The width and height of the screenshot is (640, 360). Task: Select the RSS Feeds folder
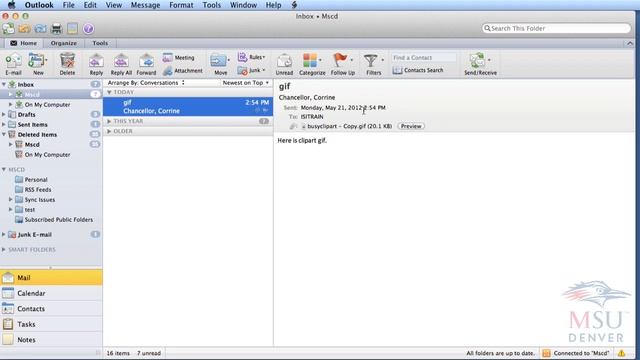[38, 190]
